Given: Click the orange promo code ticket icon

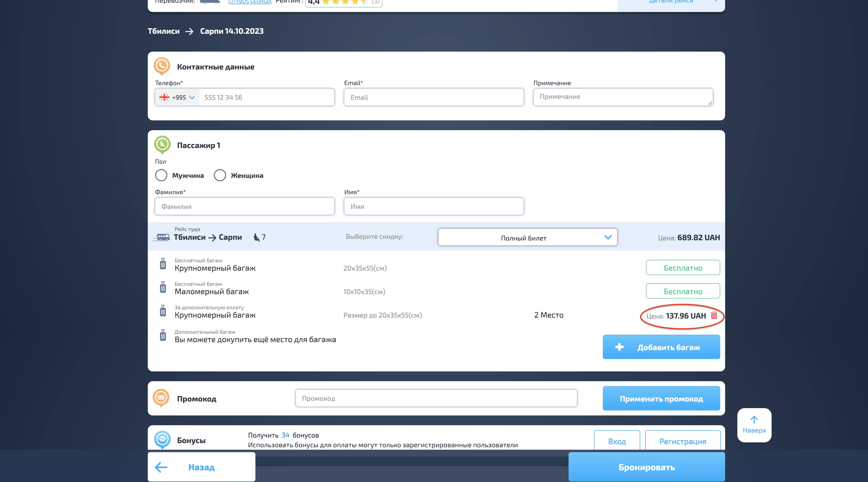Looking at the screenshot, I should [x=161, y=397].
